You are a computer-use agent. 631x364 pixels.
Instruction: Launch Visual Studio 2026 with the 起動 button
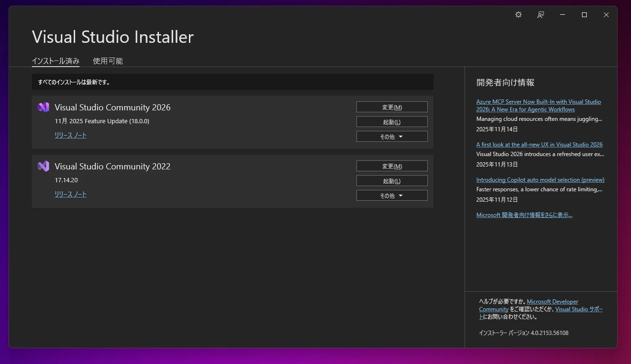point(392,121)
